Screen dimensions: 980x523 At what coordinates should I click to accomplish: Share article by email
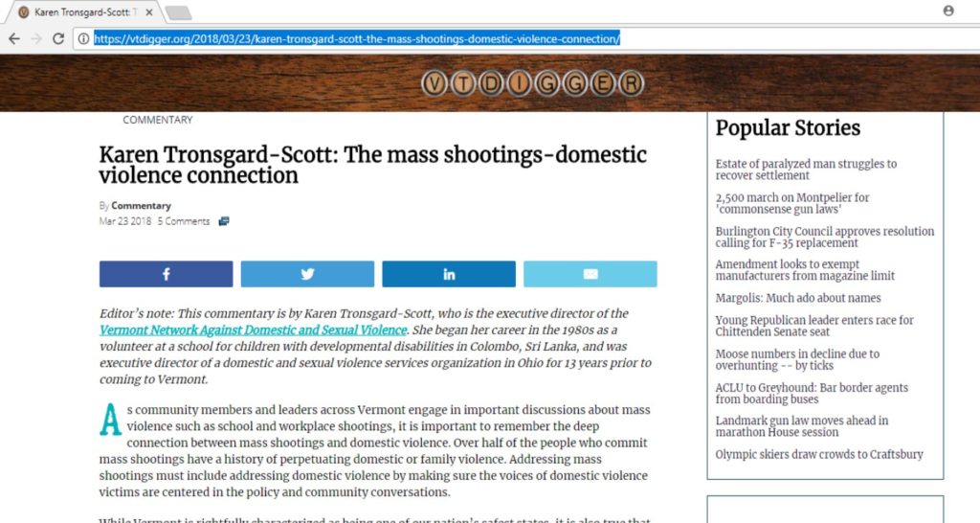590,274
